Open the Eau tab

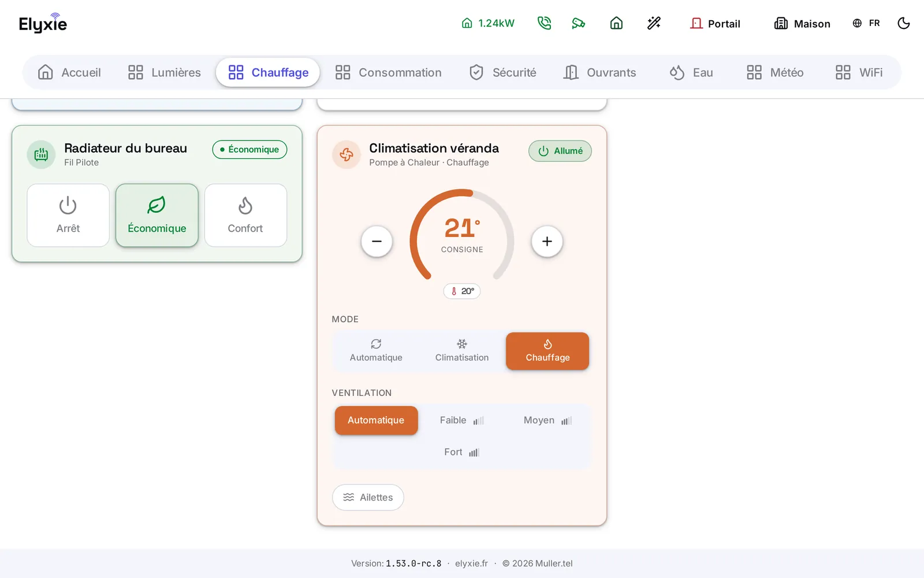[691, 72]
